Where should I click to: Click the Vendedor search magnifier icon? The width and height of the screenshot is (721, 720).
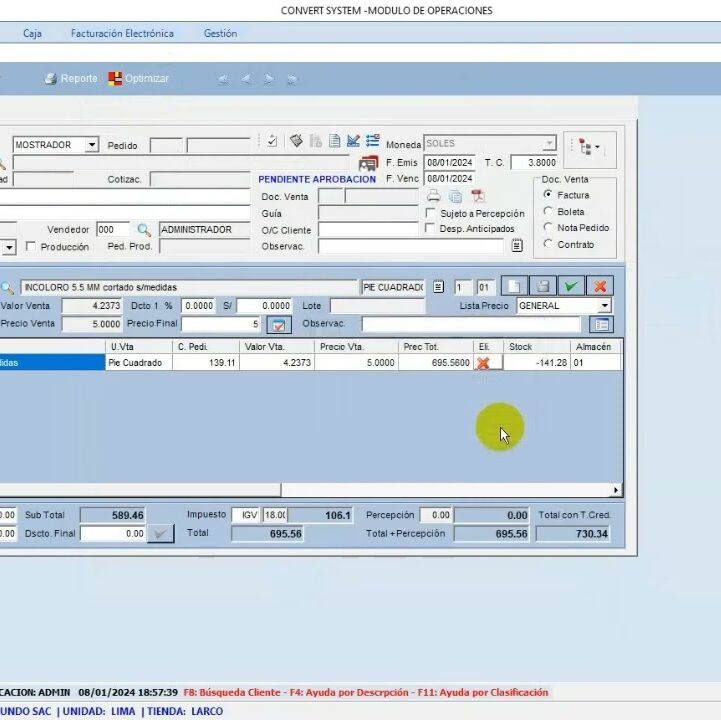(144, 230)
